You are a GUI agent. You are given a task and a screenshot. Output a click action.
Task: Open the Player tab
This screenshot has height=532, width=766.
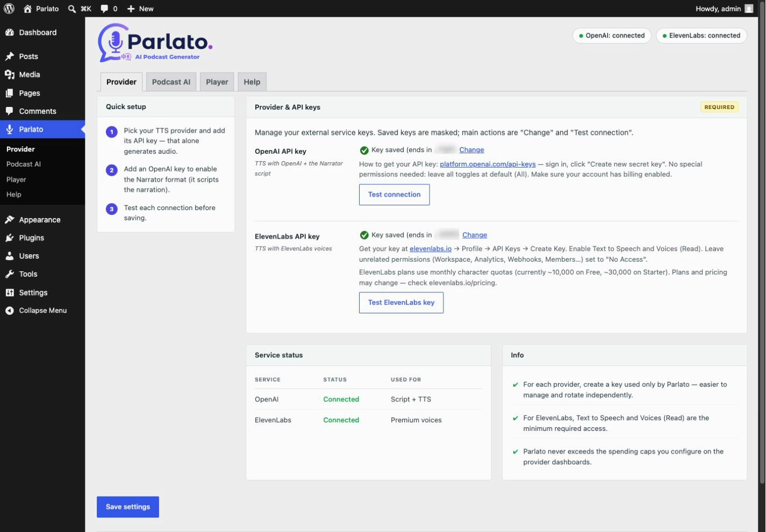click(217, 82)
